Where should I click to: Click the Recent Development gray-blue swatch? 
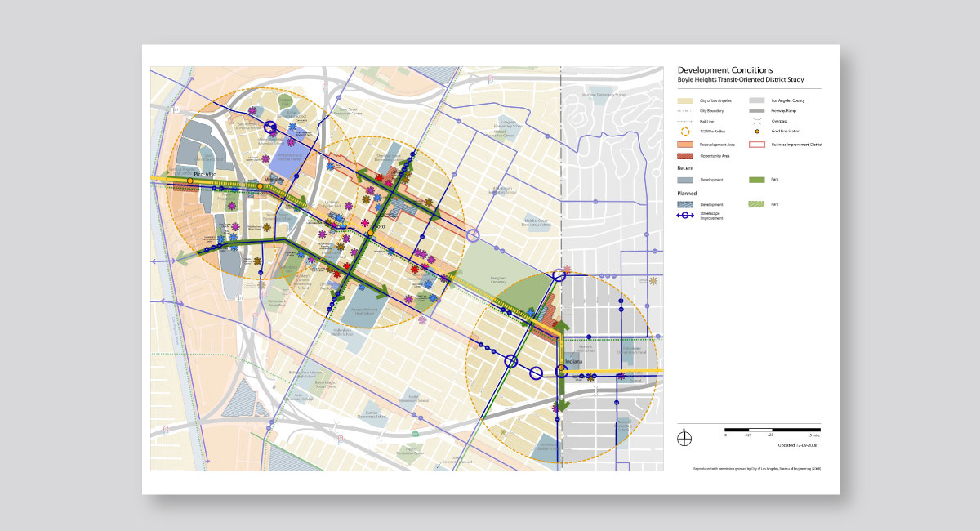tap(685, 180)
